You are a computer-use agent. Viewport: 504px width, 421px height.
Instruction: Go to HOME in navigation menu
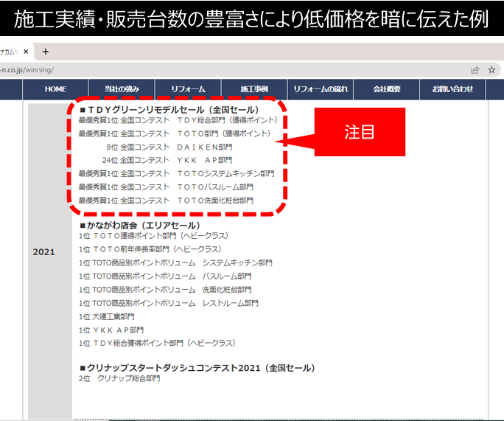(x=55, y=89)
